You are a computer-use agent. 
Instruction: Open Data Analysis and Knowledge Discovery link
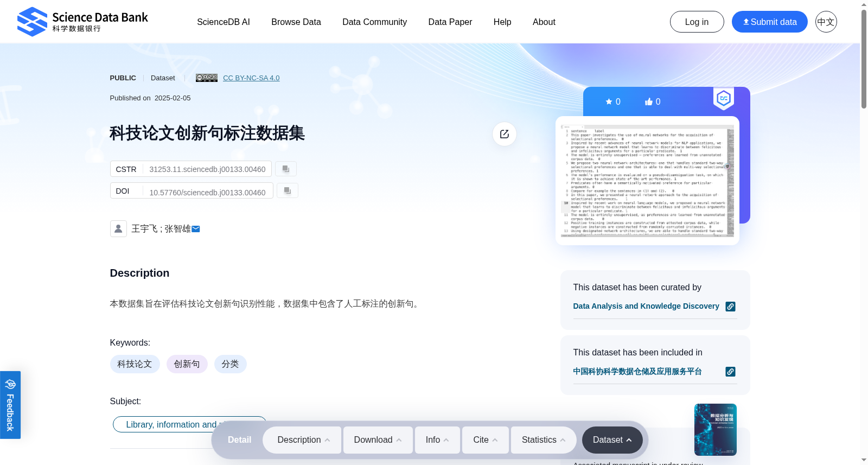pos(646,306)
